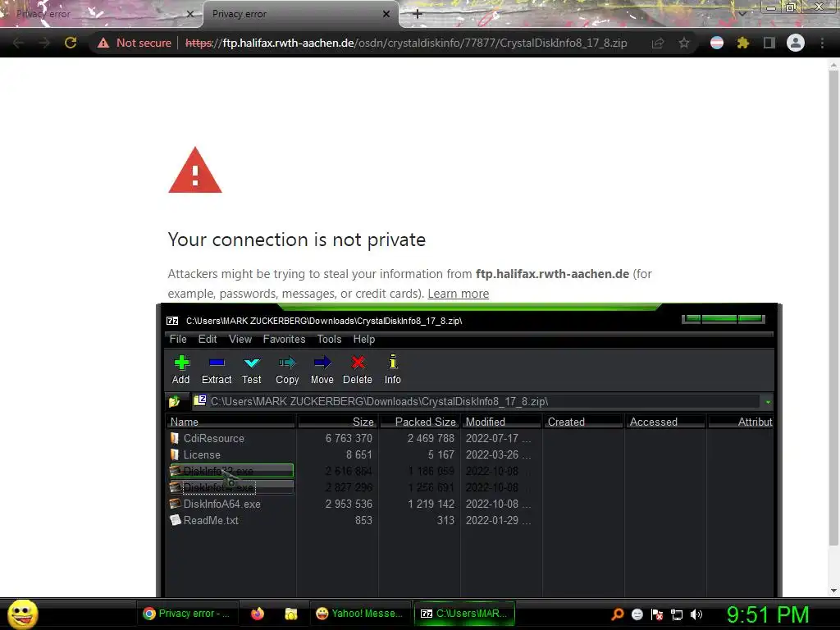Click the Learn more link
Image resolution: width=840 pixels, height=630 pixels.
coord(458,294)
